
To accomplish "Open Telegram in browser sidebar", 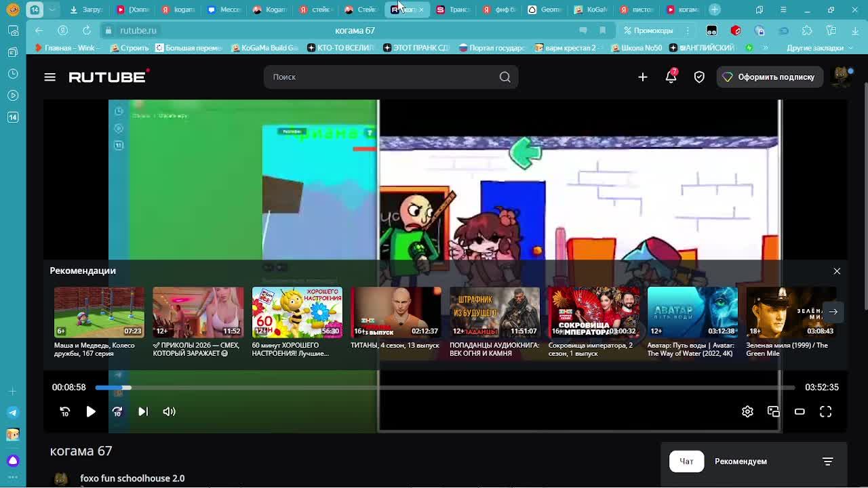I will [x=13, y=412].
